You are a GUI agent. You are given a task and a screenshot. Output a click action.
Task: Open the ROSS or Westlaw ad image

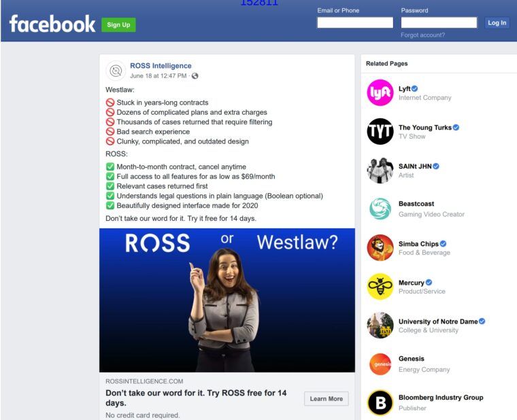227,300
